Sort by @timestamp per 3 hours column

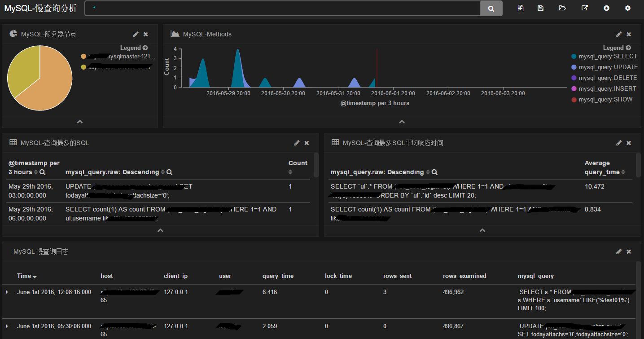pos(36,172)
